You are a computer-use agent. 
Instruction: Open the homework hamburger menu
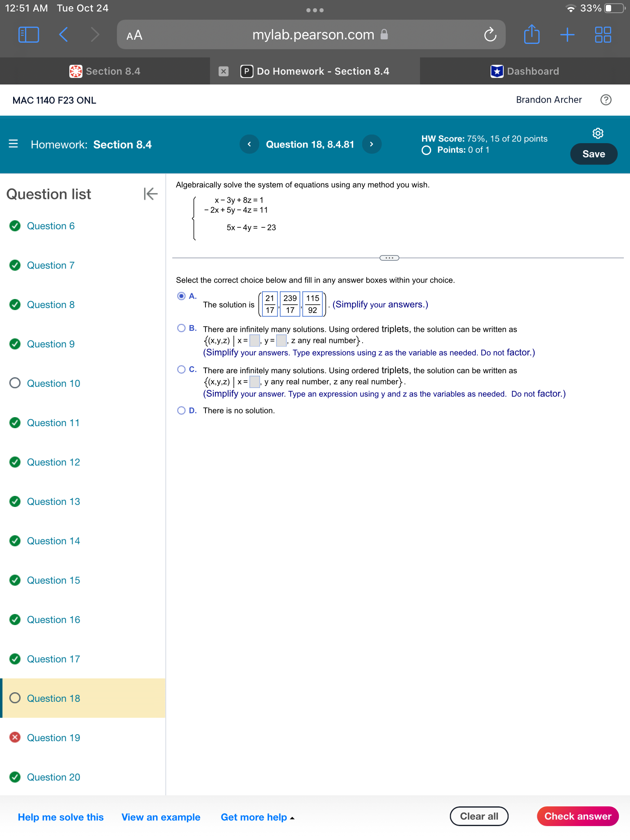13,144
